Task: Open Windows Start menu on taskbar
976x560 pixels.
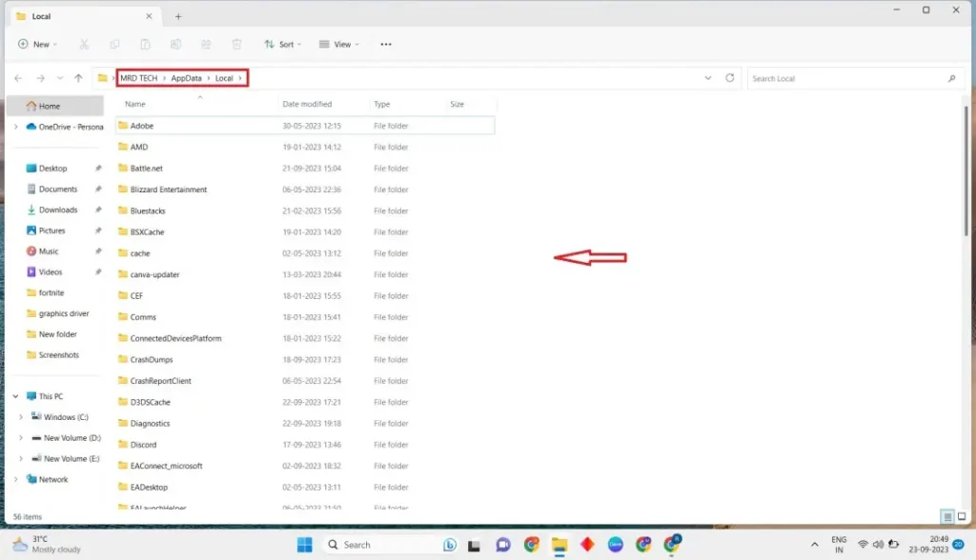Action: pyautogui.click(x=304, y=545)
